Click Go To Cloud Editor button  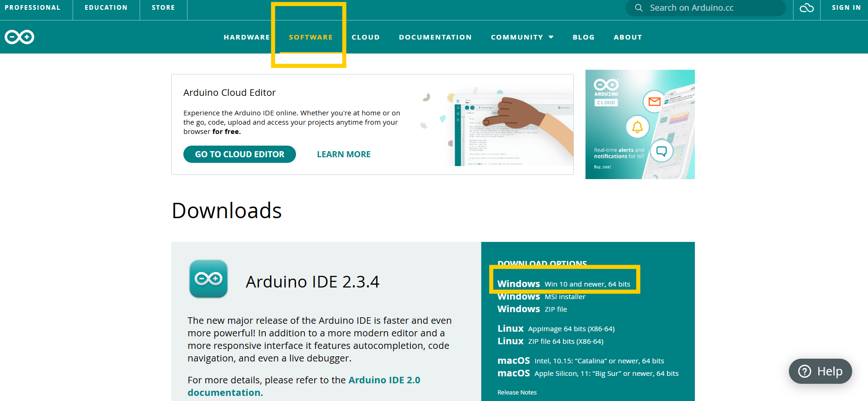click(x=240, y=154)
